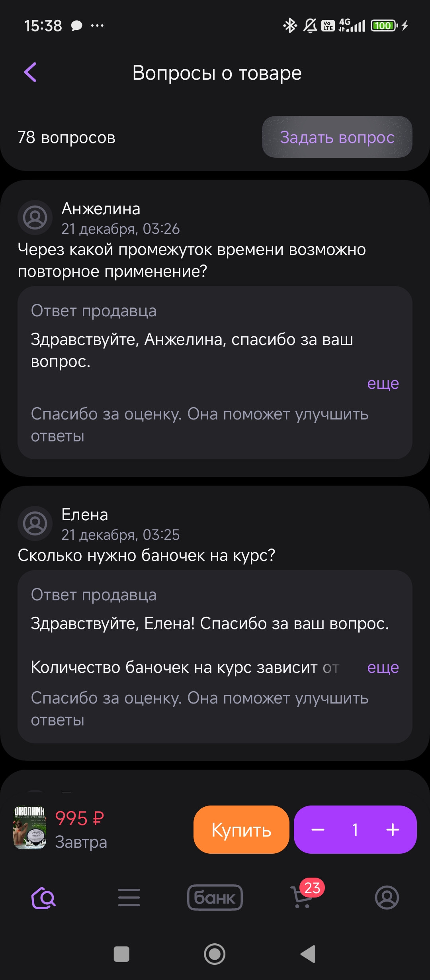This screenshot has width=430, height=980.
Task: Tap the 995 ₽ price label
Action: coord(80,818)
